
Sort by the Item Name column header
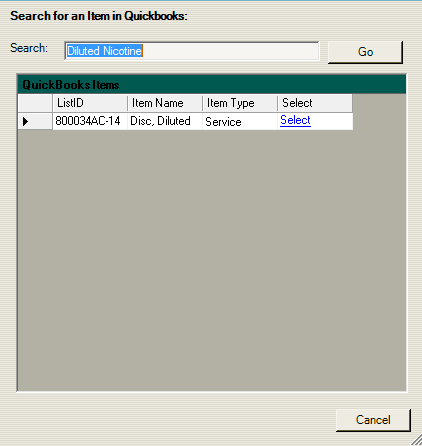click(165, 103)
